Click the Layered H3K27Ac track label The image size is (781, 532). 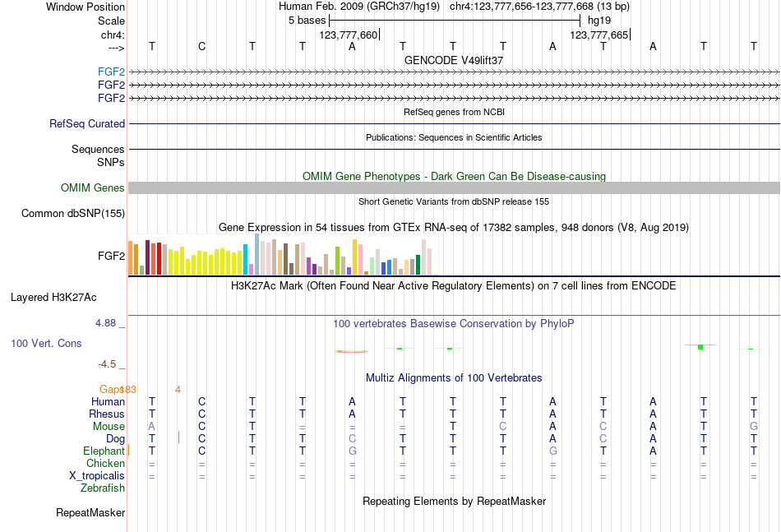(x=53, y=298)
